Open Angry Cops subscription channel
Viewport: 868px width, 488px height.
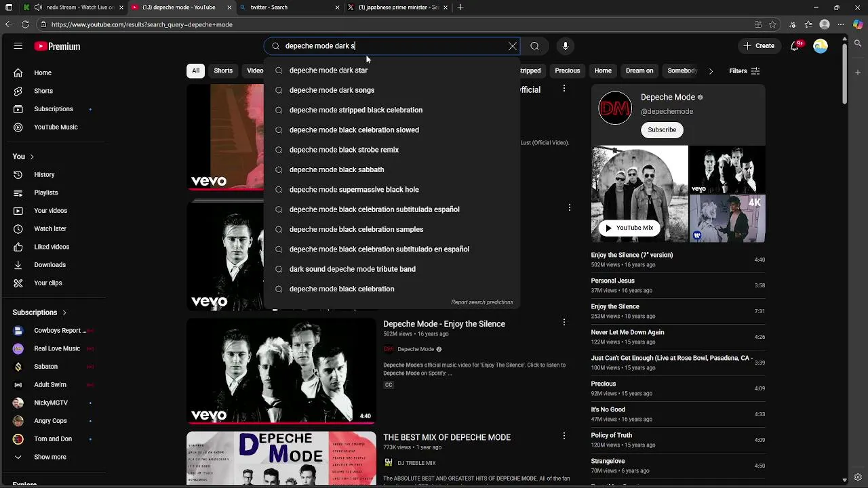pyautogui.click(x=54, y=421)
